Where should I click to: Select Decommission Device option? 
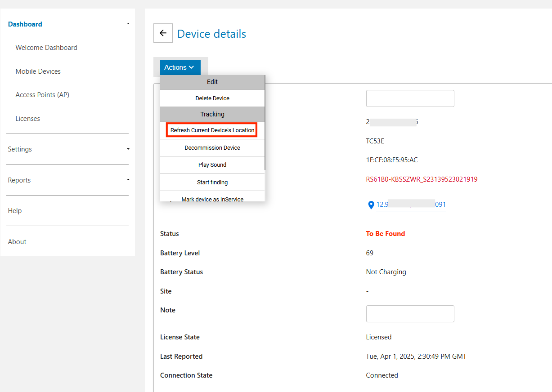(x=212, y=148)
